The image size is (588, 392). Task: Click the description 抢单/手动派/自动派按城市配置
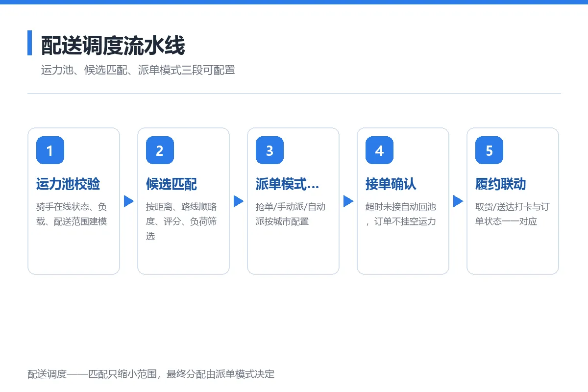coord(291,214)
